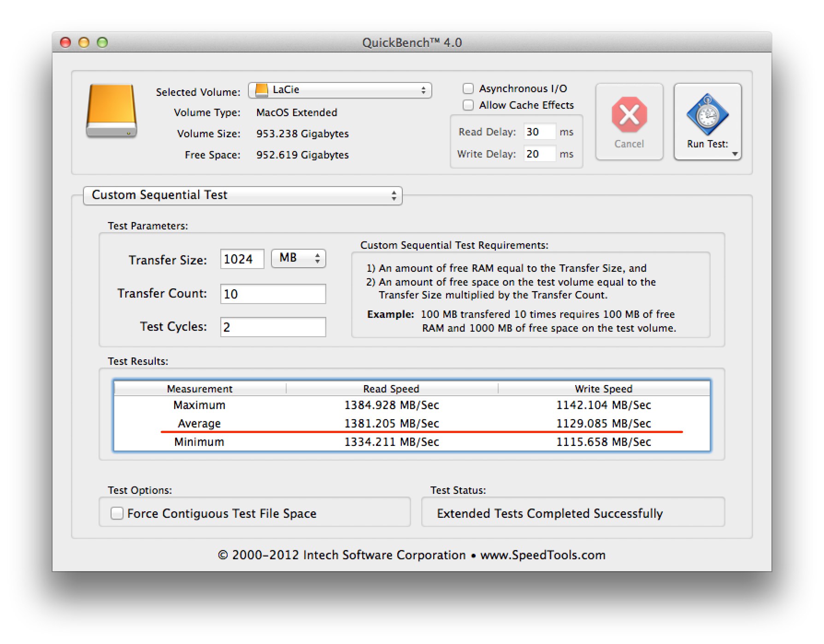Viewport: 824px width, 644px height.
Task: Click the Transfer Count input field
Action: point(273,294)
